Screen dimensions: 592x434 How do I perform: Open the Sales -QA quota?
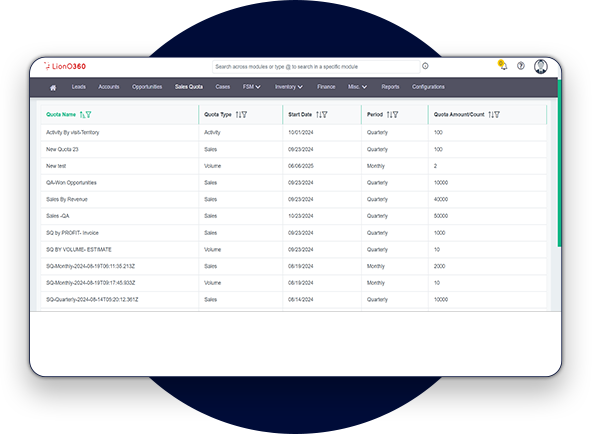(58, 216)
